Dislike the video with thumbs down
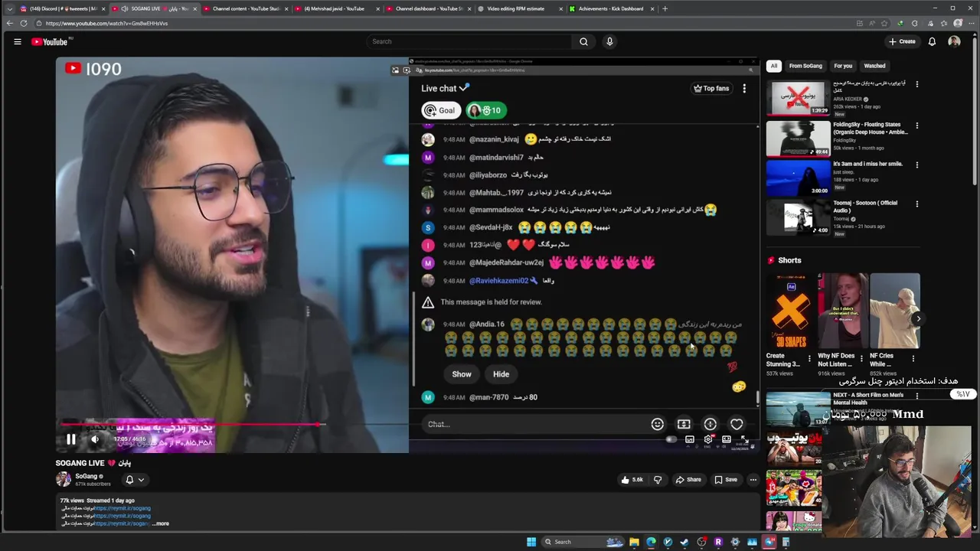The image size is (980, 551). click(657, 480)
